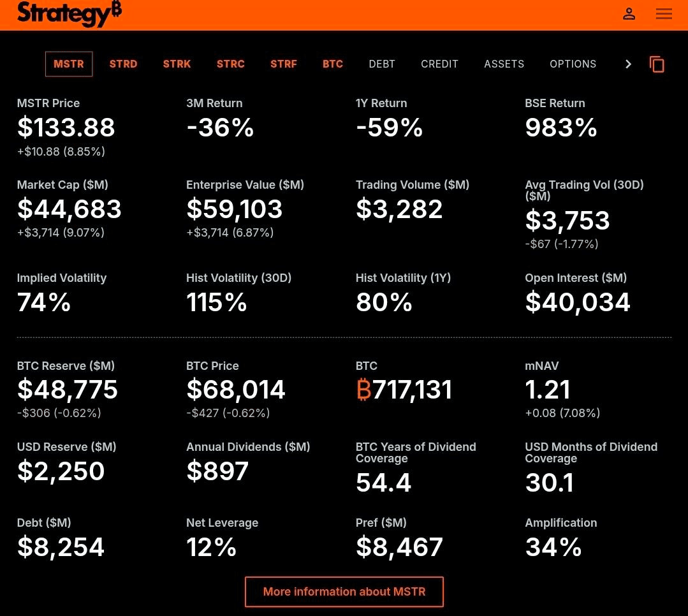Select the MSTR tab
This screenshot has height=616, width=688.
click(69, 64)
